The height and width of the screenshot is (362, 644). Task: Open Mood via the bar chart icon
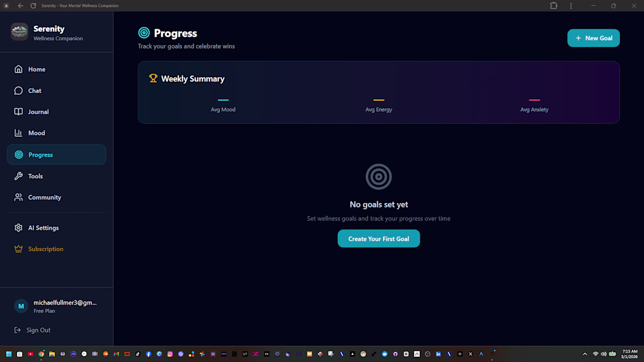(x=19, y=133)
